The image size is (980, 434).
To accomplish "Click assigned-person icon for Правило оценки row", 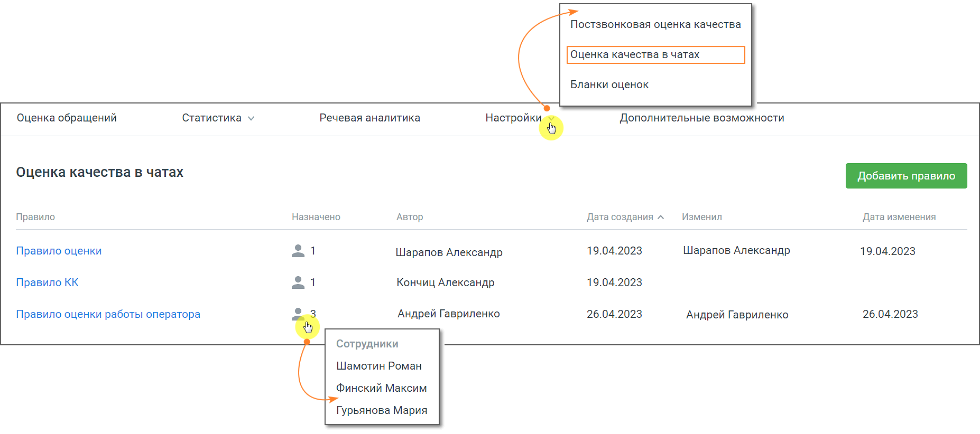I will pyautogui.click(x=298, y=251).
